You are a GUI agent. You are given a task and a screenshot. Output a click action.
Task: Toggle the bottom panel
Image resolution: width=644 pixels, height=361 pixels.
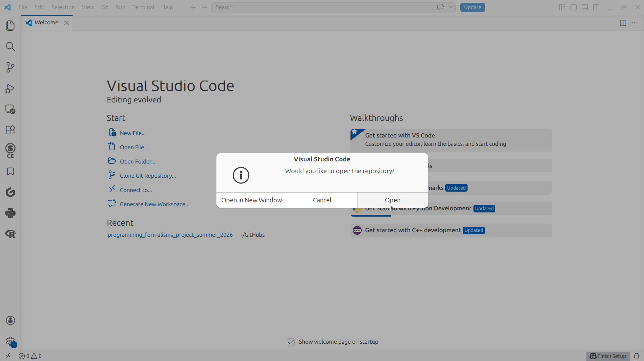click(x=585, y=7)
